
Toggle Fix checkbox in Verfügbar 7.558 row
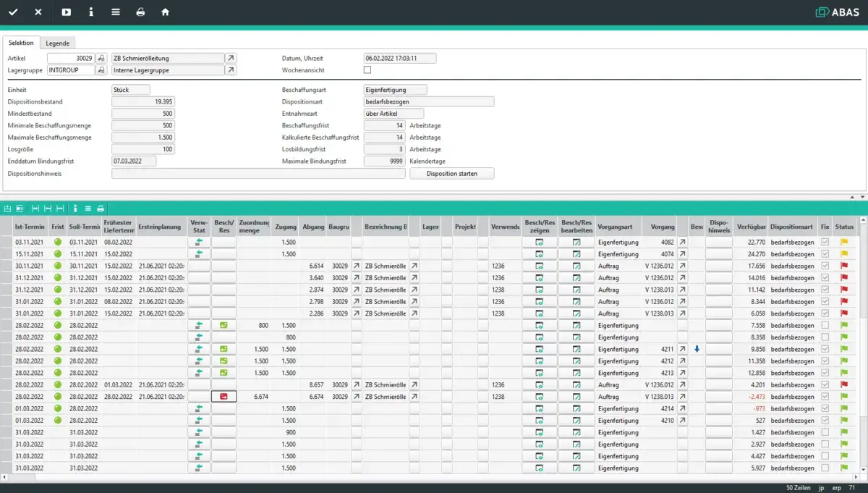825,326
